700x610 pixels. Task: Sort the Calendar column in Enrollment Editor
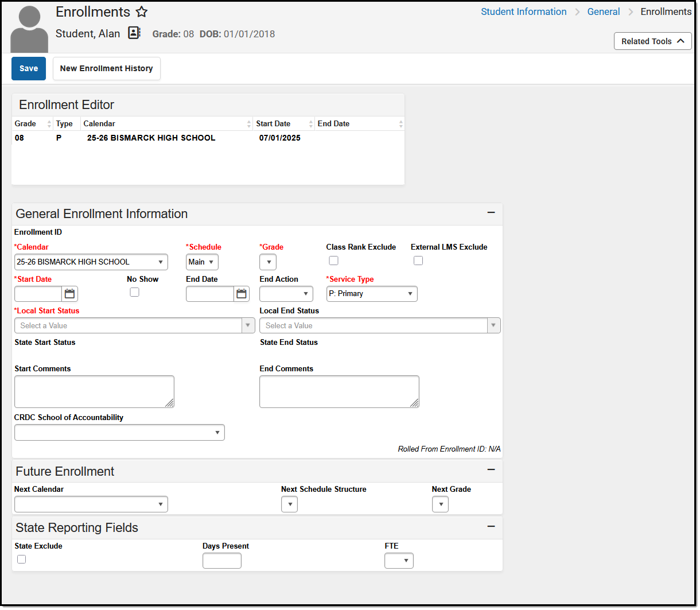[249, 123]
